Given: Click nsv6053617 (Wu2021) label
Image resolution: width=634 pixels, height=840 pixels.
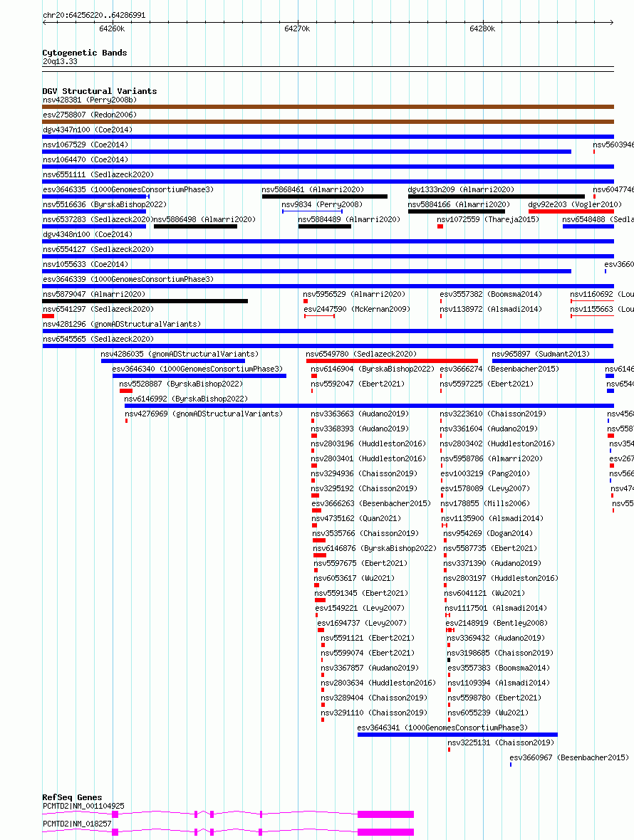Looking at the screenshot, I should [x=354, y=579].
